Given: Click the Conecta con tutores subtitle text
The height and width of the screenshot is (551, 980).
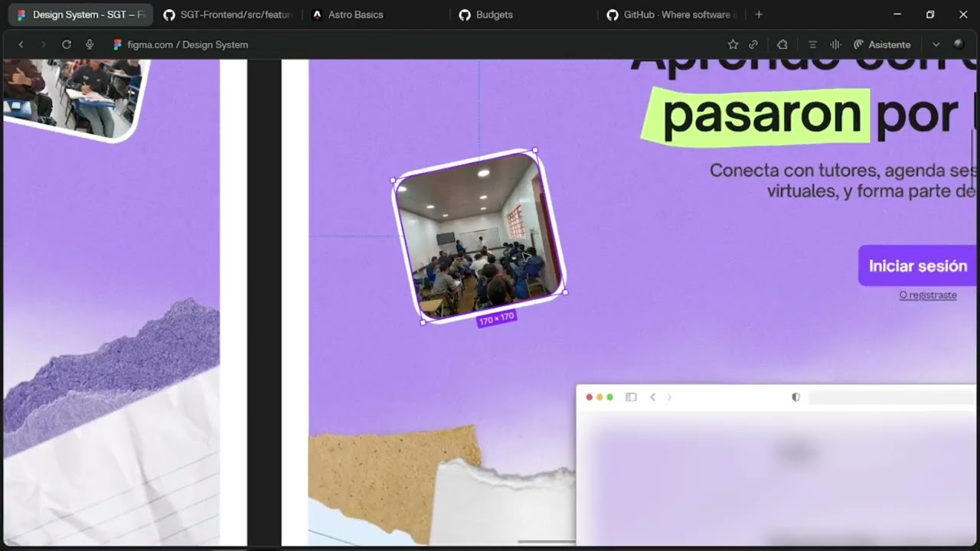Looking at the screenshot, I should click(x=842, y=181).
